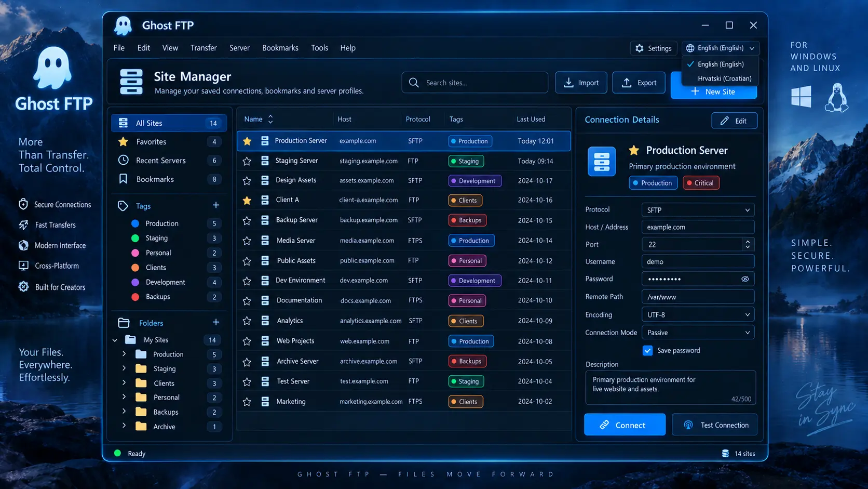Image resolution: width=868 pixels, height=489 pixels.
Task: Click the New Site button
Action: (714, 91)
